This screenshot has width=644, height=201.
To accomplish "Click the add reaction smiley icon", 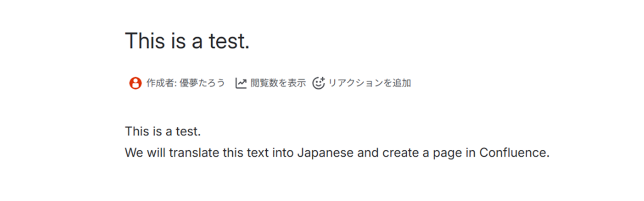I will tap(318, 83).
